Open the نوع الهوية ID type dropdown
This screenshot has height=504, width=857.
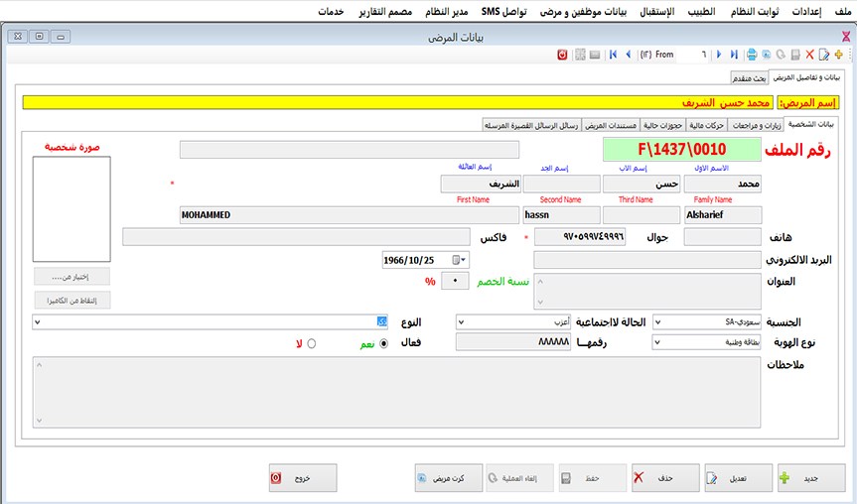pyautogui.click(x=658, y=342)
